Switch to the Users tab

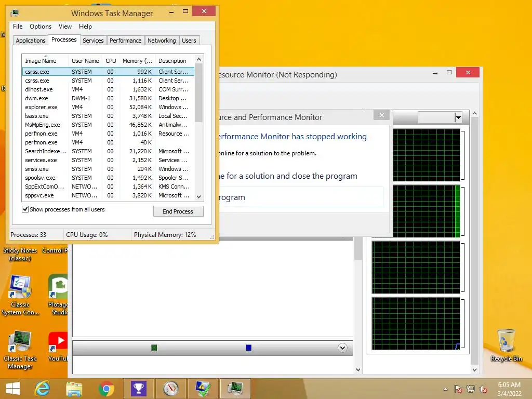click(189, 41)
